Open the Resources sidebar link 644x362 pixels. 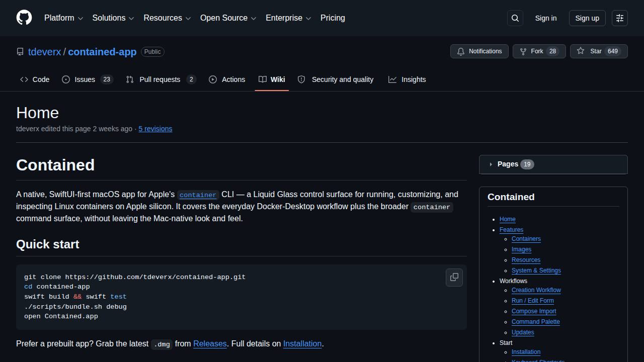coord(526,260)
